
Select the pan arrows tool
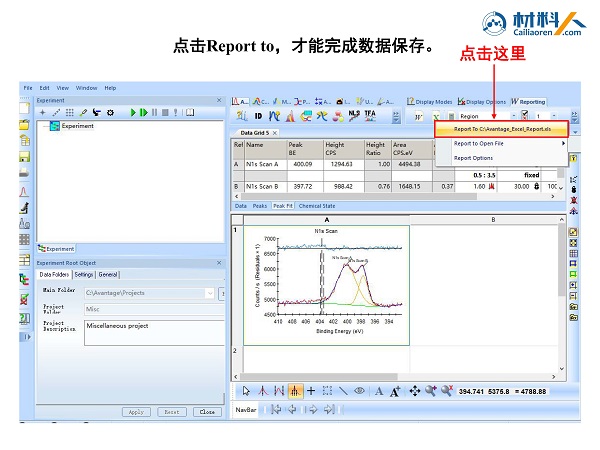(414, 391)
